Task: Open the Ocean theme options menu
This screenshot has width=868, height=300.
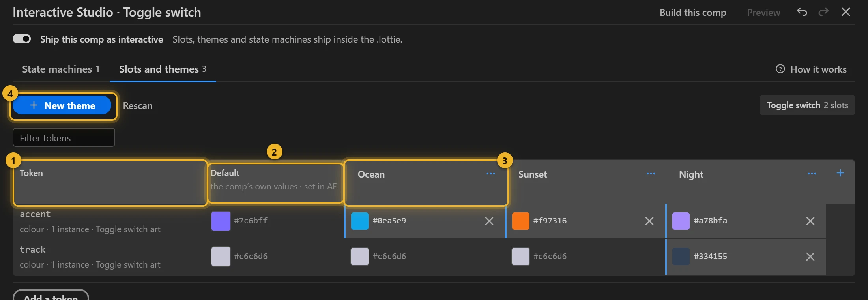Action: [490, 174]
